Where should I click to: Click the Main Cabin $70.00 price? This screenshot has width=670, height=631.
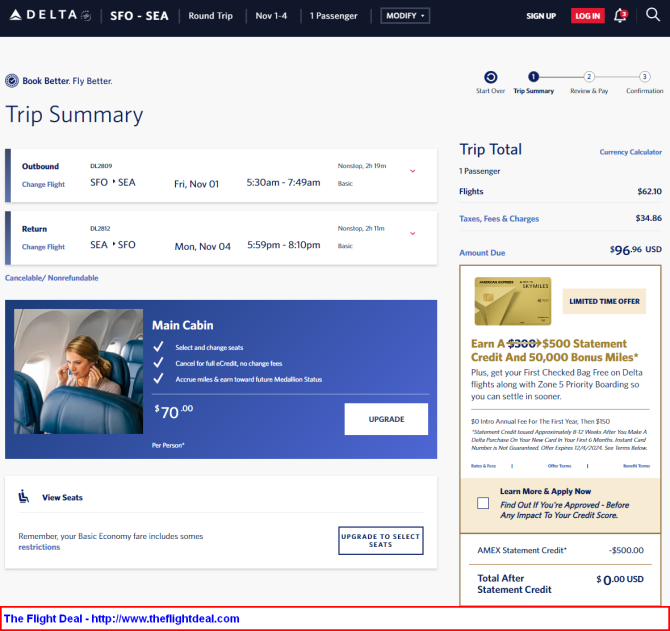pos(173,412)
